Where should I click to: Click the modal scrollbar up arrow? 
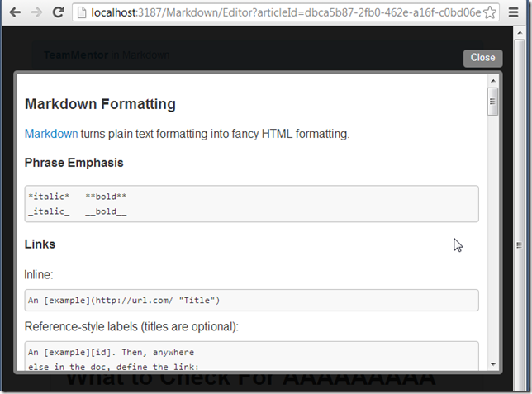[493, 81]
